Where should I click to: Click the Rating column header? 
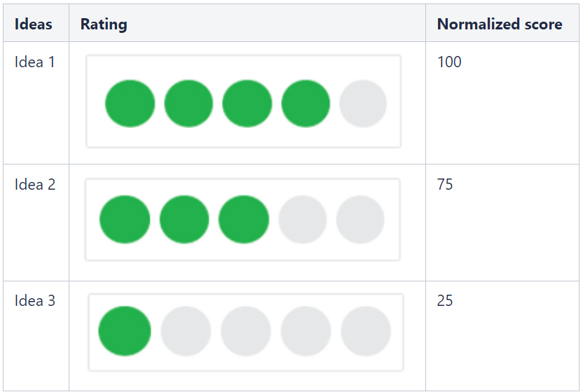(104, 24)
